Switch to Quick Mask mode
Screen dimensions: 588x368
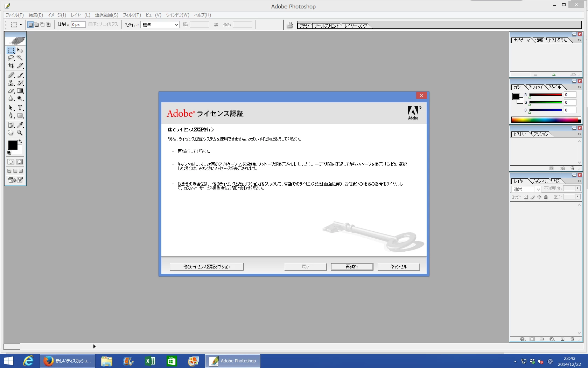tap(20, 162)
